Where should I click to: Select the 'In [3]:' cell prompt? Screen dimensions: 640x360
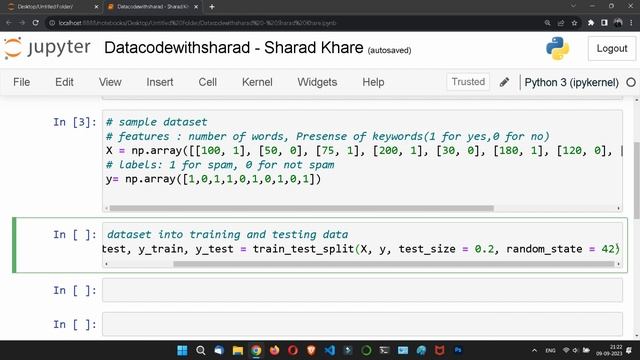click(75, 122)
